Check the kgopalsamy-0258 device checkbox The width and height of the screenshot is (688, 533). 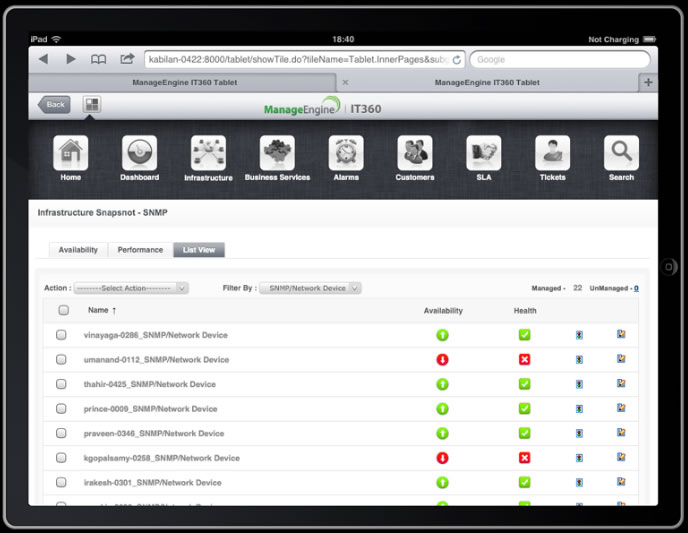(x=61, y=458)
